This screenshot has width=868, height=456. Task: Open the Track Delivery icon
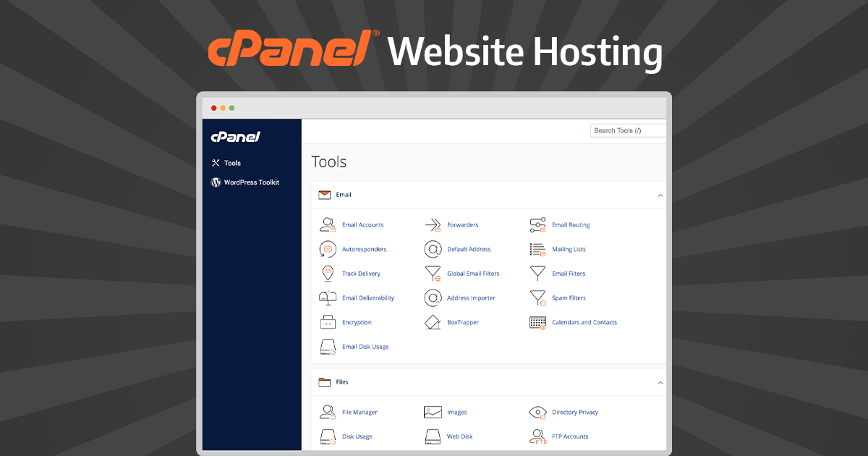pos(327,274)
